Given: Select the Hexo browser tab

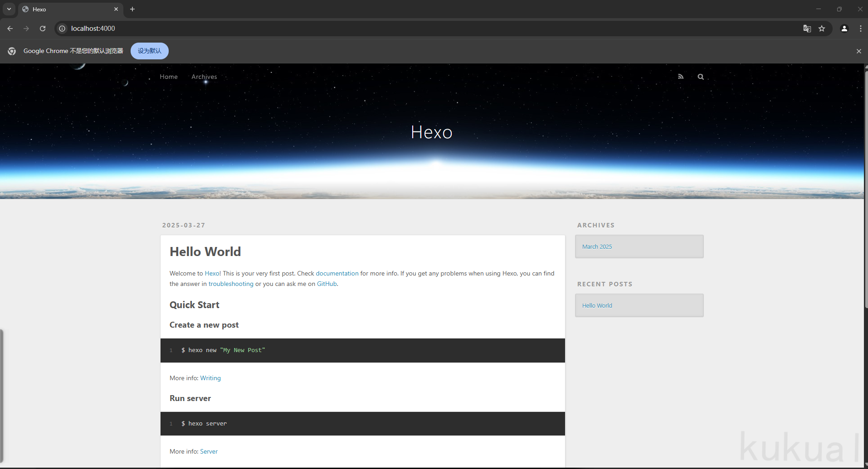Looking at the screenshot, I should [x=70, y=9].
